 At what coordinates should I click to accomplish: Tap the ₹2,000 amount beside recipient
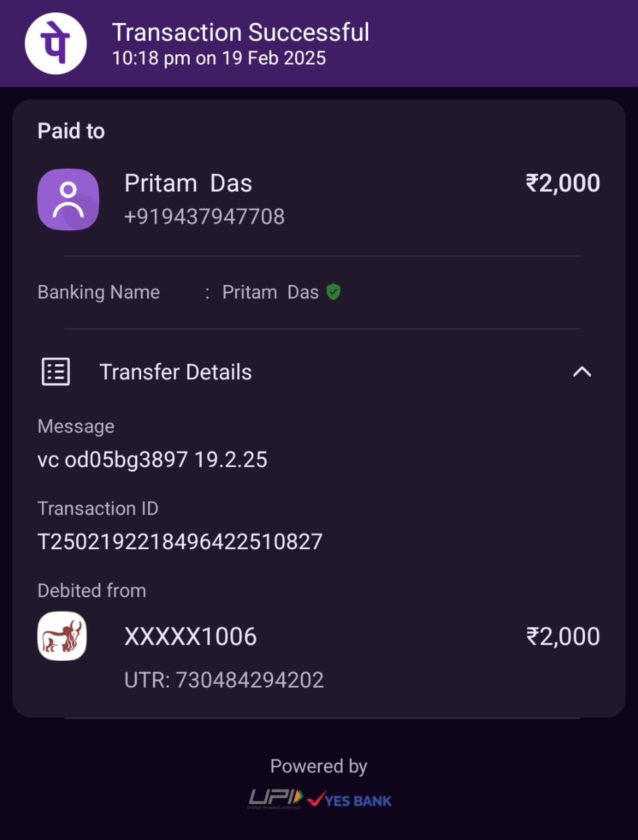click(x=563, y=183)
